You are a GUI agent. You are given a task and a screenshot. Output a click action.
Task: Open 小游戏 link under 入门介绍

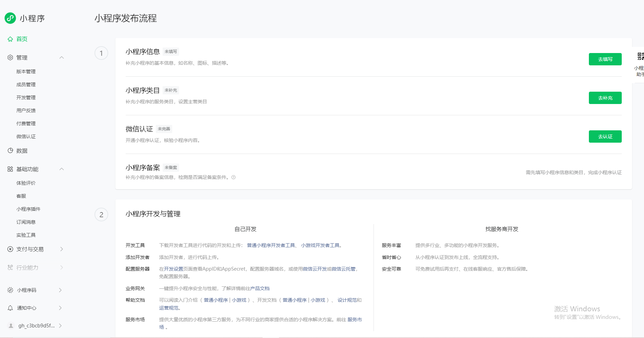tap(239, 300)
